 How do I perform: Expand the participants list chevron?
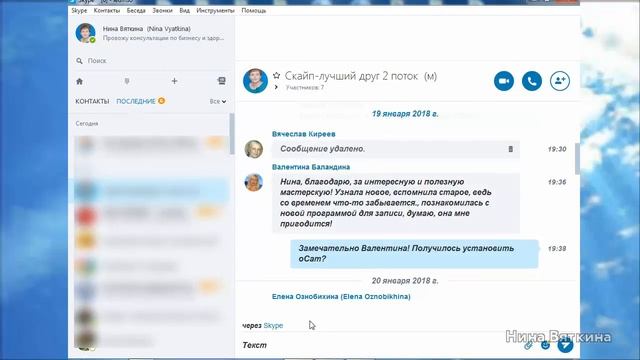pos(276,87)
